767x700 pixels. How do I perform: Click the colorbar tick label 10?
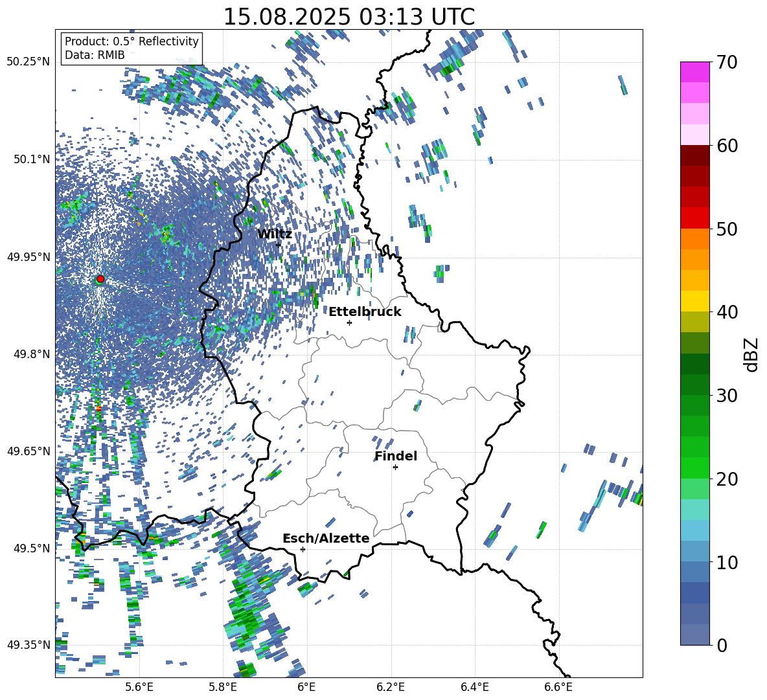(727, 562)
